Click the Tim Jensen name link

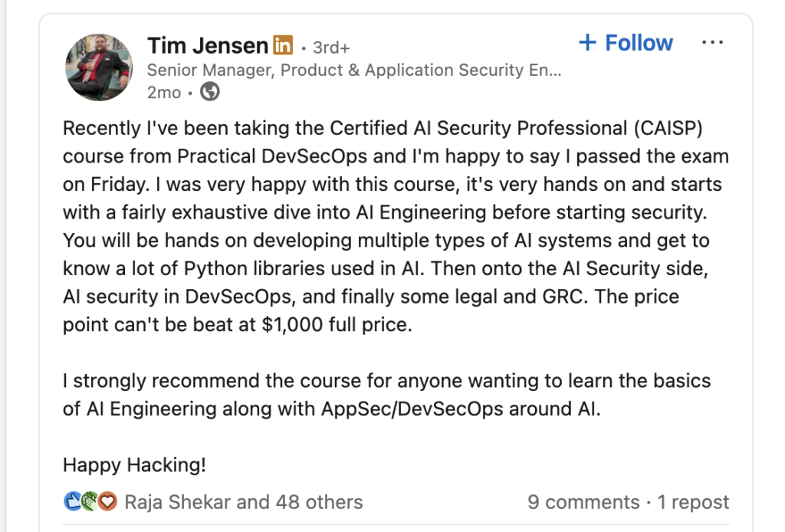tap(208, 46)
